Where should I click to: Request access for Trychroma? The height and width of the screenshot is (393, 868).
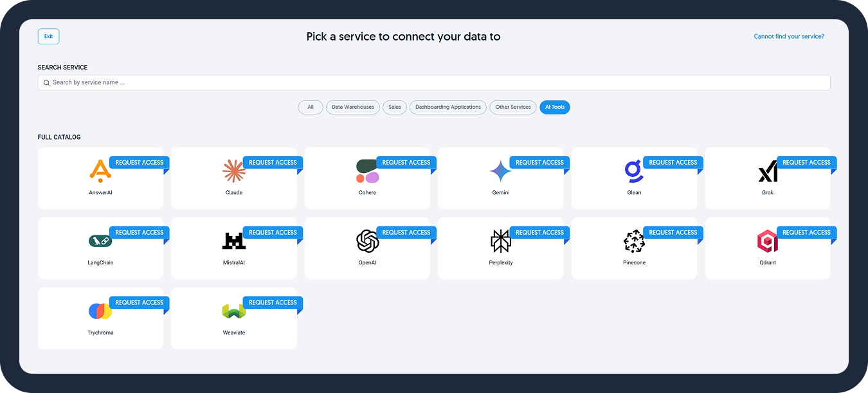click(x=140, y=303)
